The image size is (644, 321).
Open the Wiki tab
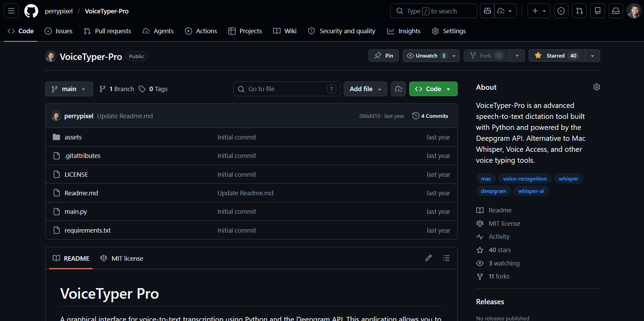[285, 31]
